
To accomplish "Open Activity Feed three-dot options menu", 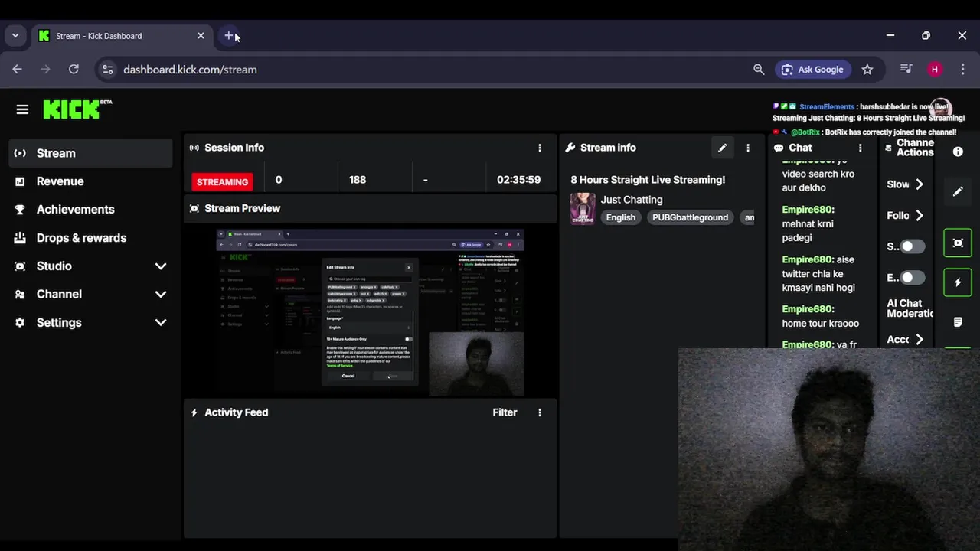I will tap(540, 412).
